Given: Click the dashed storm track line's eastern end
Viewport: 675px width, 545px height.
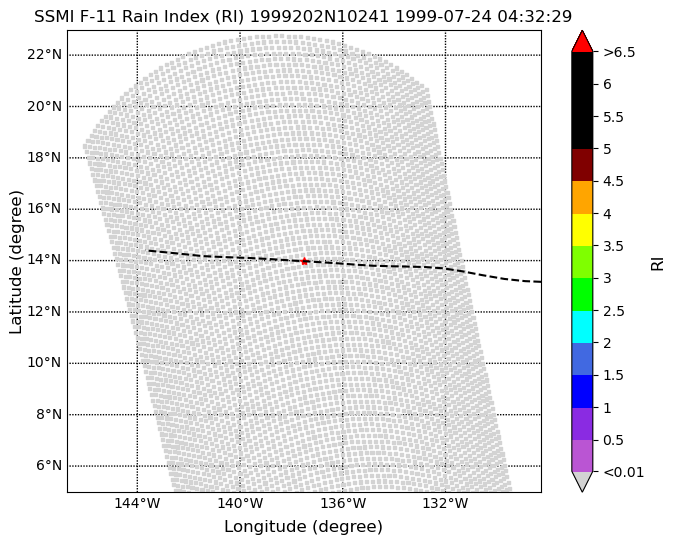Looking at the screenshot, I should tap(539, 282).
